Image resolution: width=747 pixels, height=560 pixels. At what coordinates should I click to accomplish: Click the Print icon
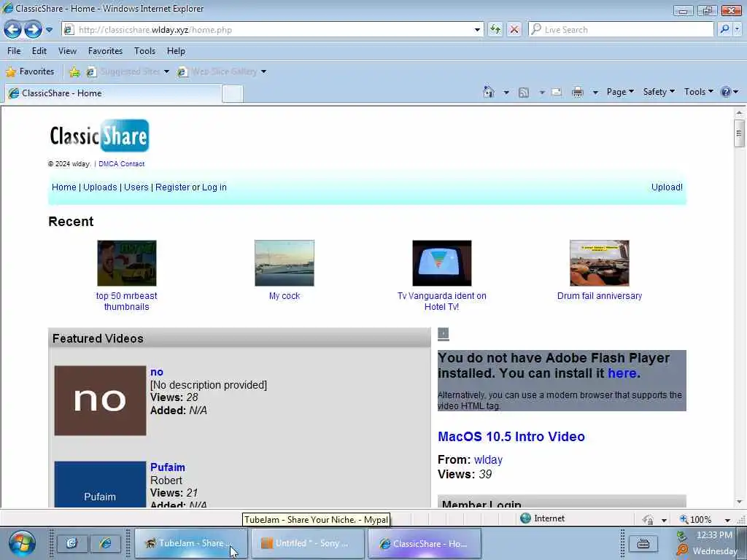point(578,93)
